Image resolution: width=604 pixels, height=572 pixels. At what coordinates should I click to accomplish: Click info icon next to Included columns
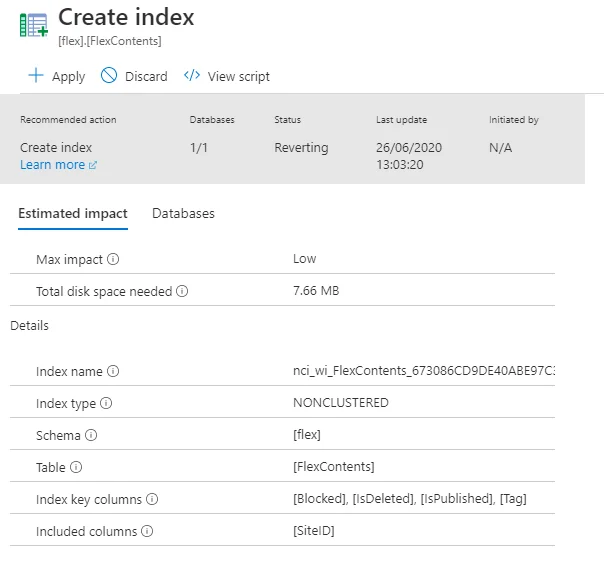click(x=146, y=532)
